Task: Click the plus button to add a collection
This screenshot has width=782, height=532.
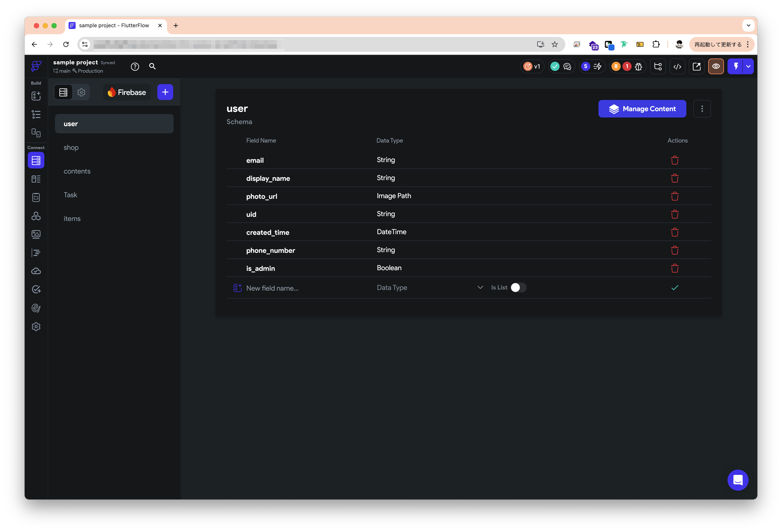Action: 165,92
